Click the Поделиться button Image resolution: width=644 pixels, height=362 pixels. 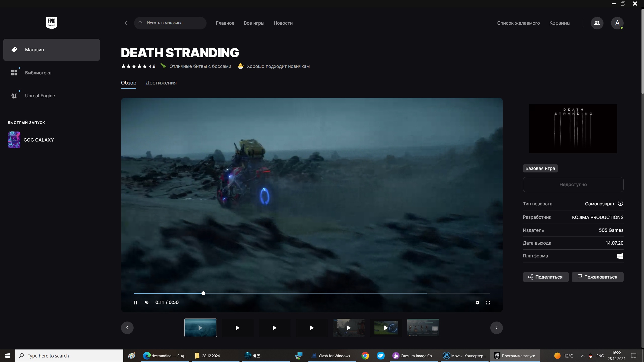(545, 277)
